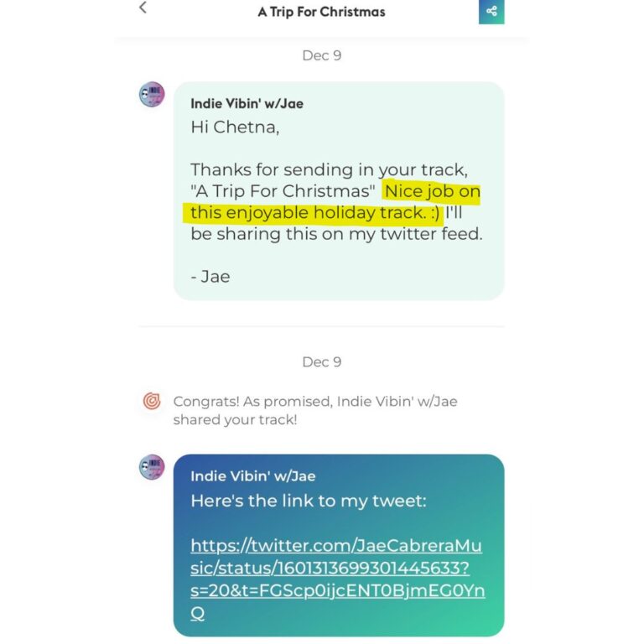Click the orange target icon near Congrats

click(x=152, y=401)
